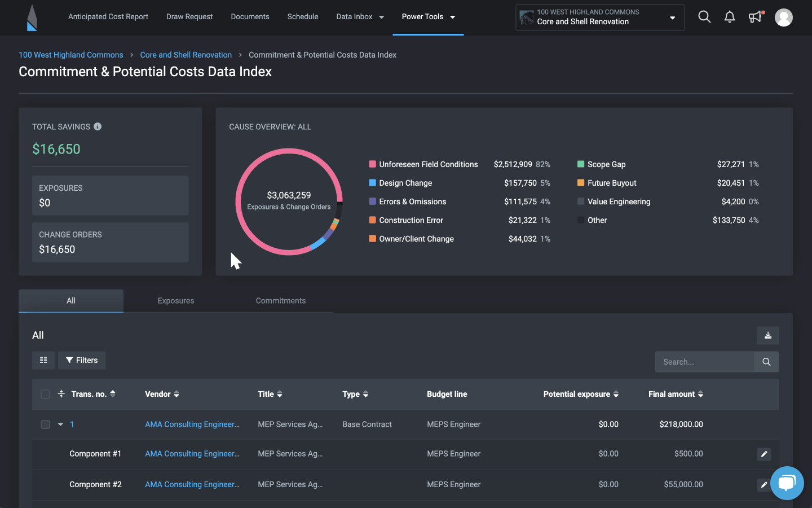Click the Change Orders $16,650 card
This screenshot has width=812, height=508.
(x=111, y=242)
